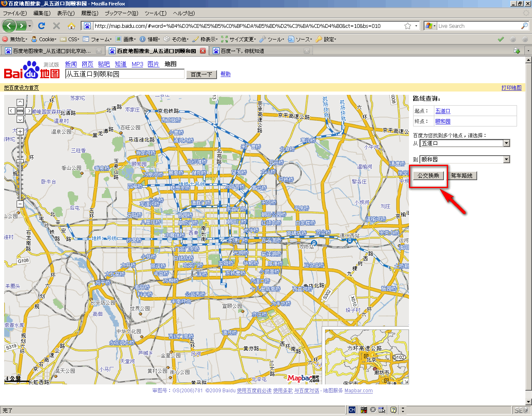Click the 公交换乘 transit button
This screenshot has width=532, height=416.
coord(429,176)
